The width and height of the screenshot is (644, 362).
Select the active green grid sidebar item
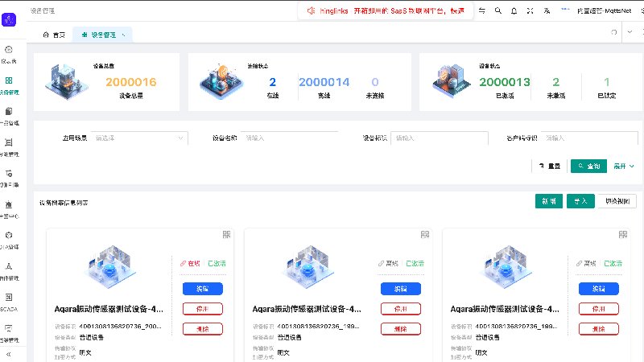click(x=9, y=85)
